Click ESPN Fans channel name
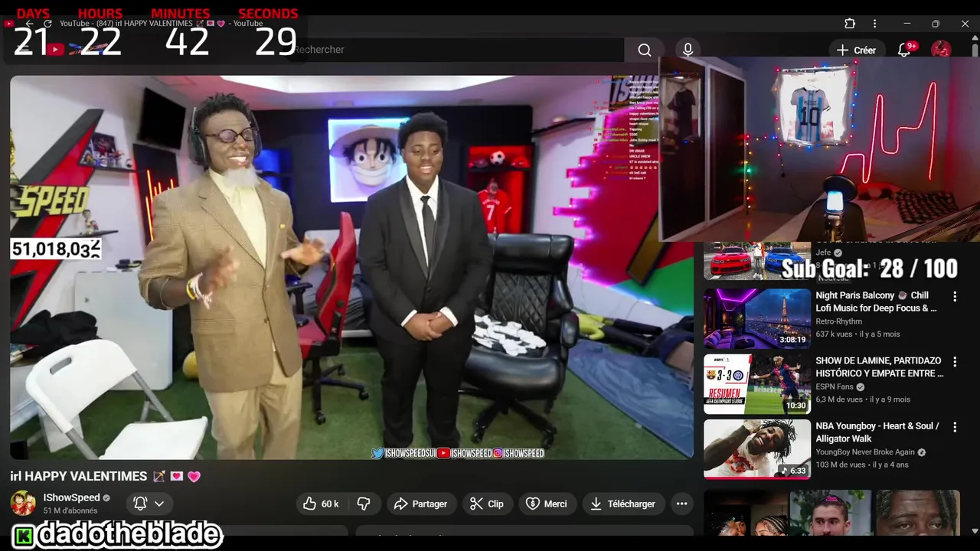 pos(834,387)
